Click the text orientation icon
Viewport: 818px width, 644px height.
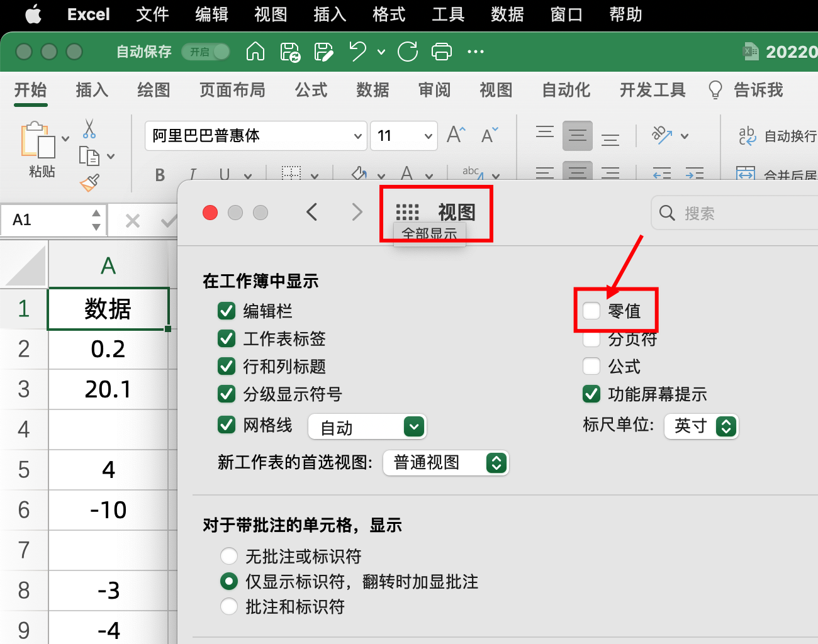click(662, 135)
